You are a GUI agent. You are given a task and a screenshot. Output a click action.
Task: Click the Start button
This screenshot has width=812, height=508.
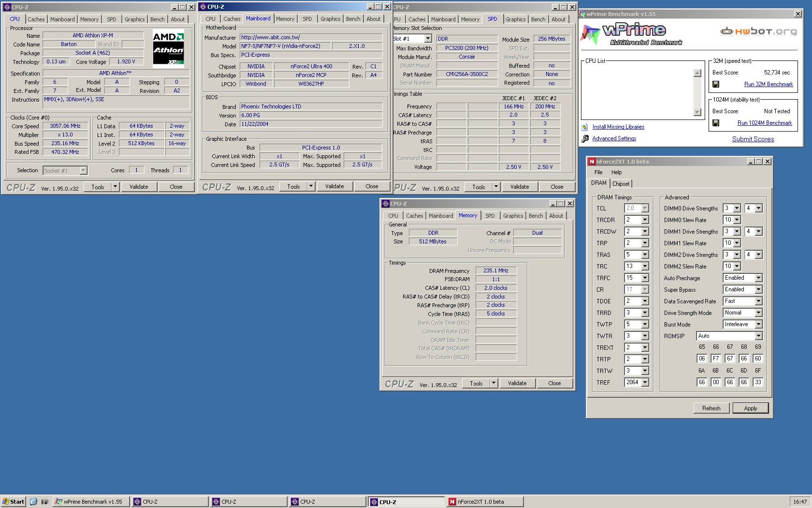tap(13, 502)
